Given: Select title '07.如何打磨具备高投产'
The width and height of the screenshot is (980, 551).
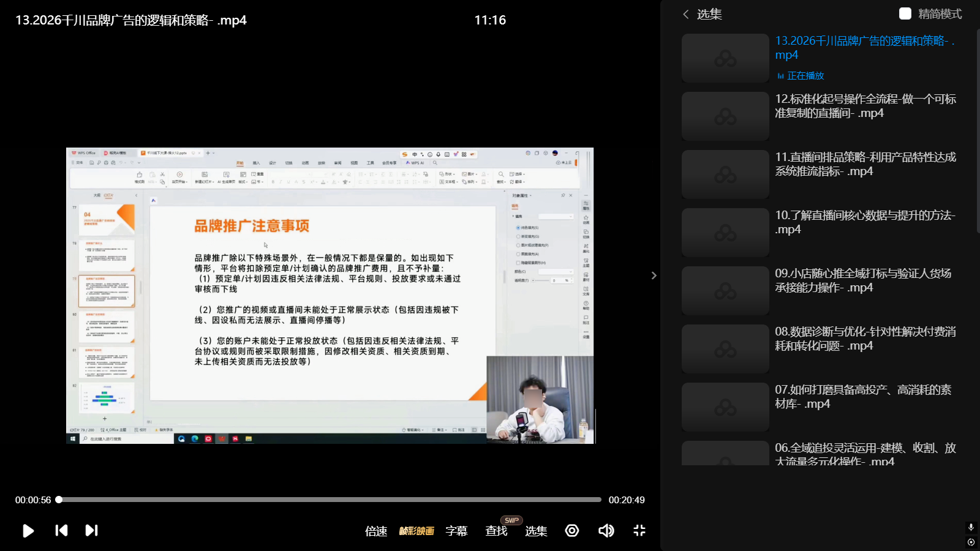Looking at the screenshot, I should [863, 397].
